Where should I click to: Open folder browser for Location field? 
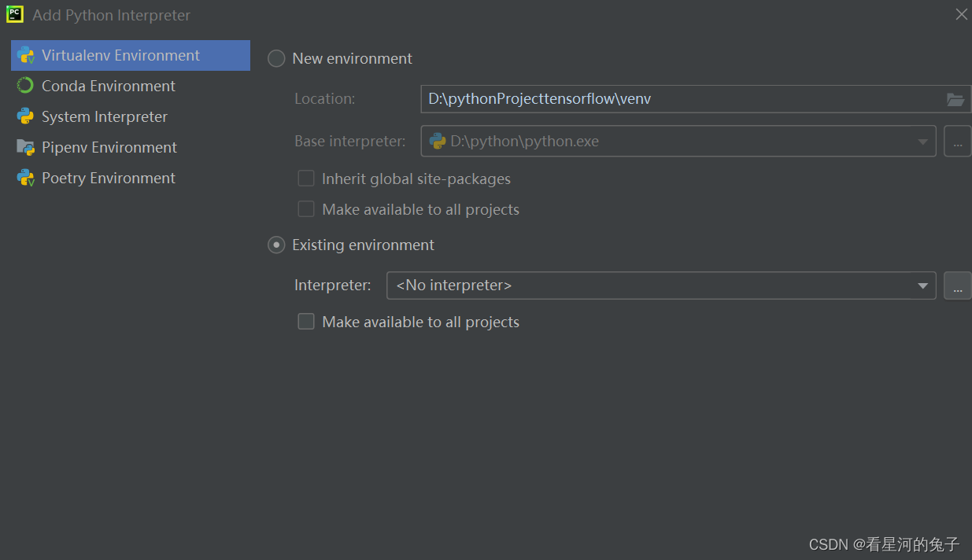pos(955,99)
